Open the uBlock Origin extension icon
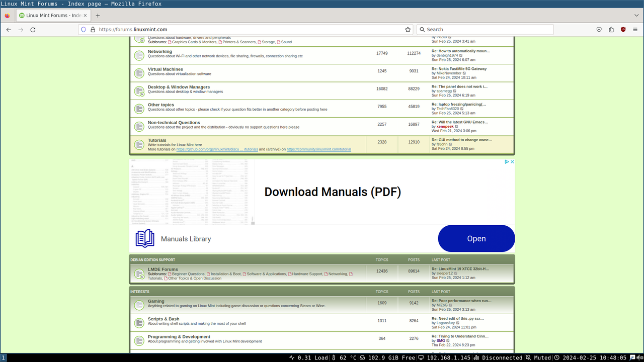 (x=623, y=30)
